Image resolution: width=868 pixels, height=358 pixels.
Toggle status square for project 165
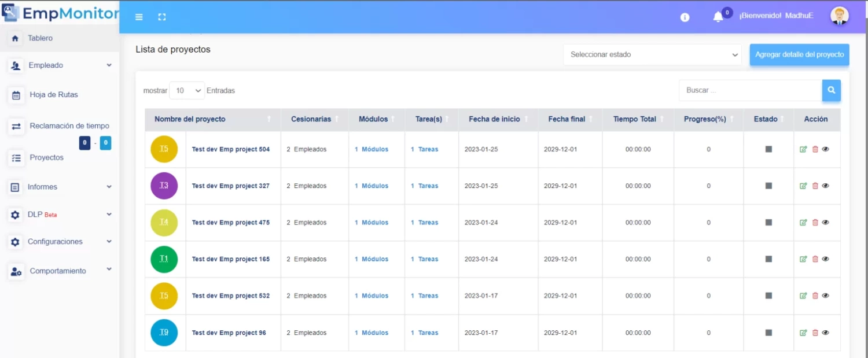tap(768, 259)
